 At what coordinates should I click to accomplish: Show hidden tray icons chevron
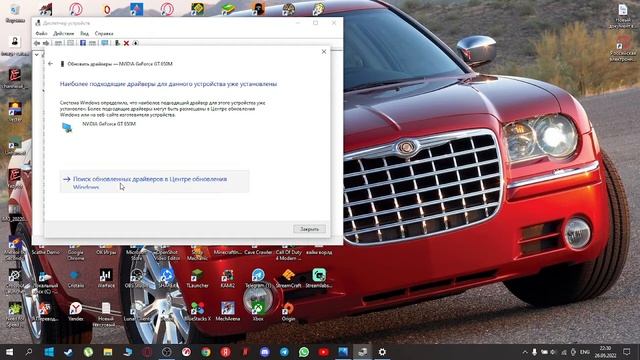click(525, 352)
